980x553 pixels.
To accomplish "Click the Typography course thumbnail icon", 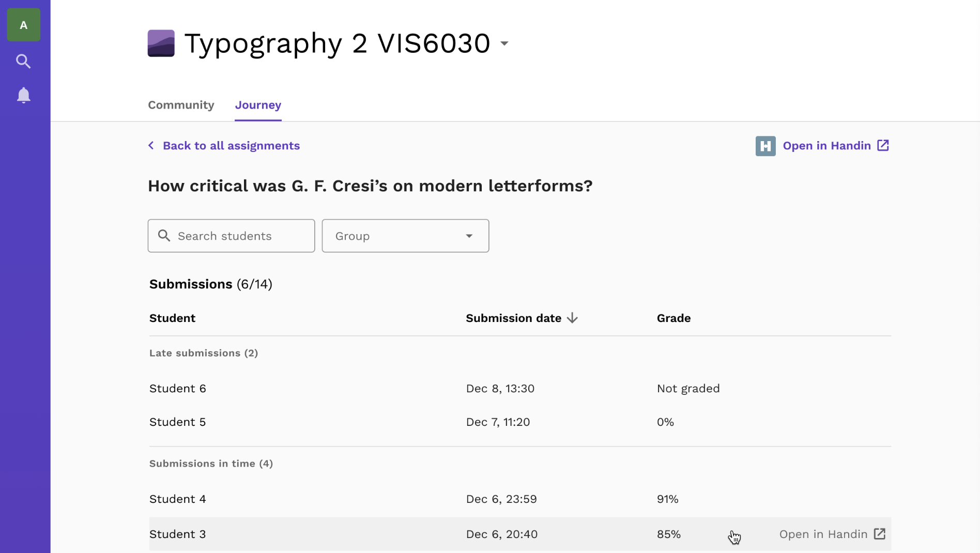I will click(161, 43).
